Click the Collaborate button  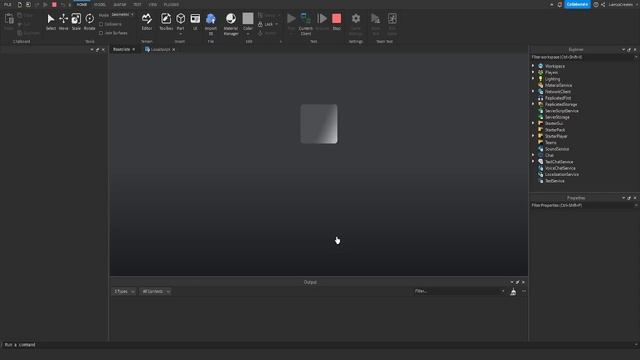(577, 4)
